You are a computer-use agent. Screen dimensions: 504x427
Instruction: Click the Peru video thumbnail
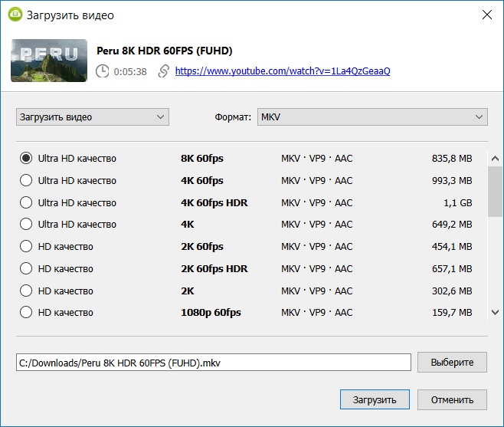point(44,61)
